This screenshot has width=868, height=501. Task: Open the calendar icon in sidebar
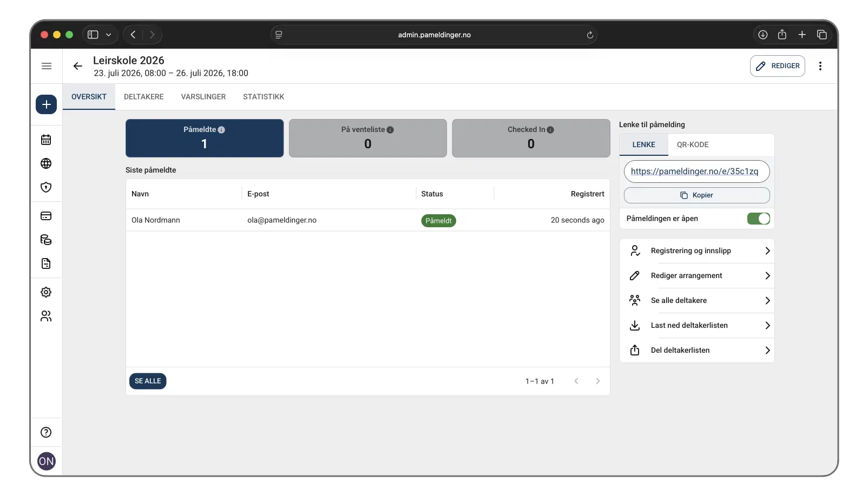click(x=46, y=140)
